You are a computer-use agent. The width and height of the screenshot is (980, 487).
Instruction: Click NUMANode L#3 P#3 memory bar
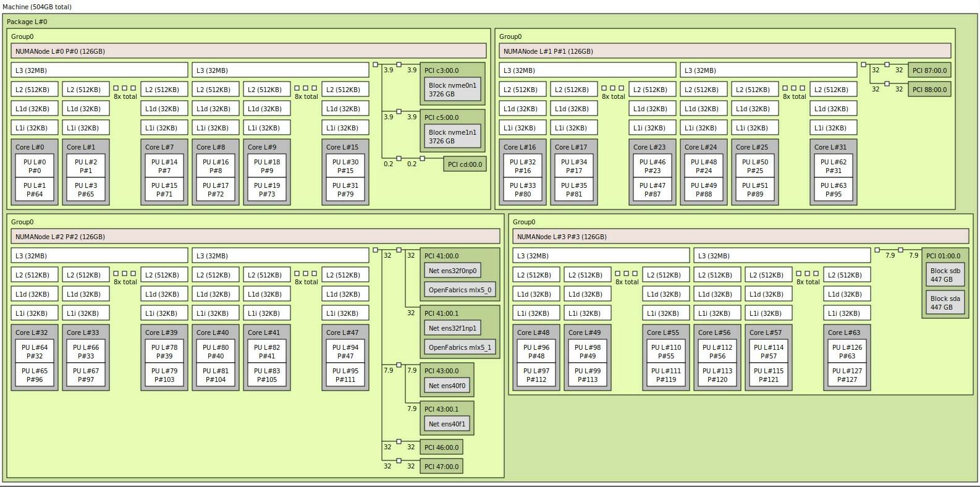740,237
